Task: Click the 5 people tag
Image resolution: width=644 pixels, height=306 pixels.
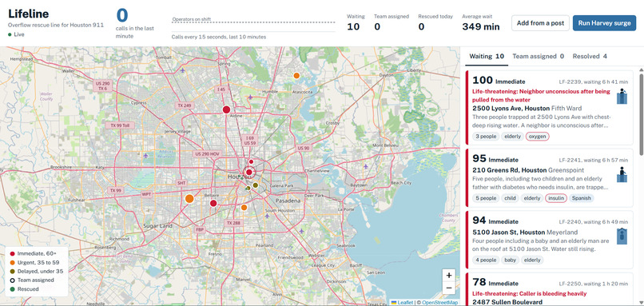Action: coord(486,198)
